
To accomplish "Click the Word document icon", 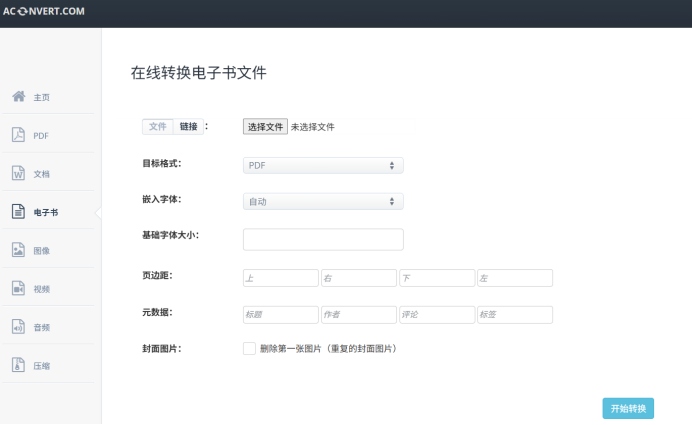I will pos(18,173).
